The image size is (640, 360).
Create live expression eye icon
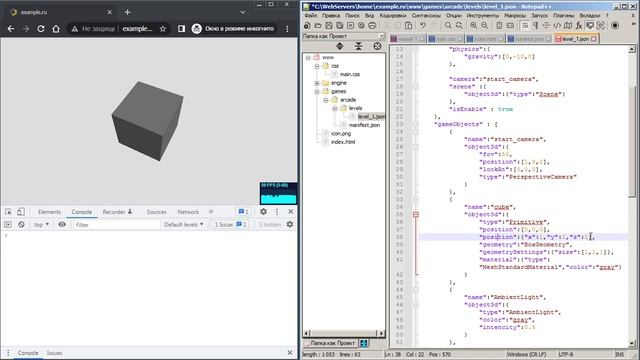tap(62, 224)
